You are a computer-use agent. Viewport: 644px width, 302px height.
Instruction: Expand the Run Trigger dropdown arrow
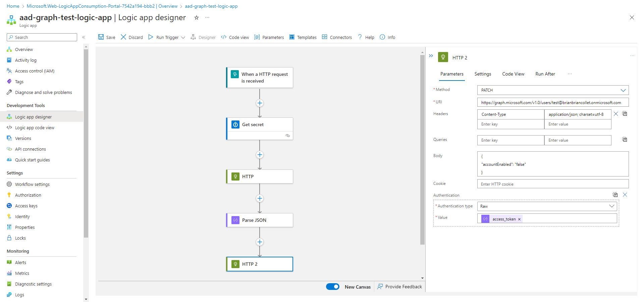183,38
